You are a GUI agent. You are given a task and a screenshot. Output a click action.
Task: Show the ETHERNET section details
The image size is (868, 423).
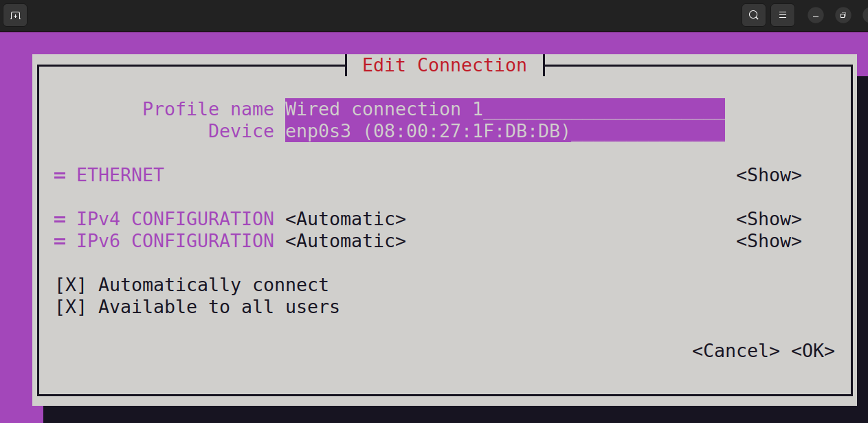(769, 175)
